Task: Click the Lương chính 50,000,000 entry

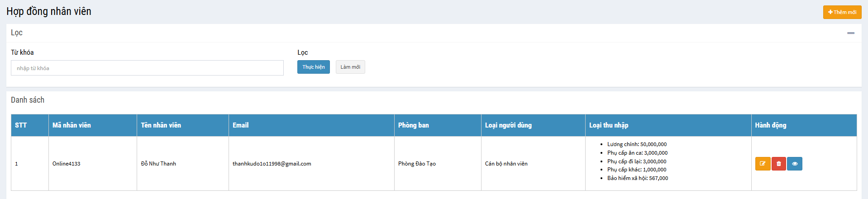Action: pyautogui.click(x=637, y=144)
